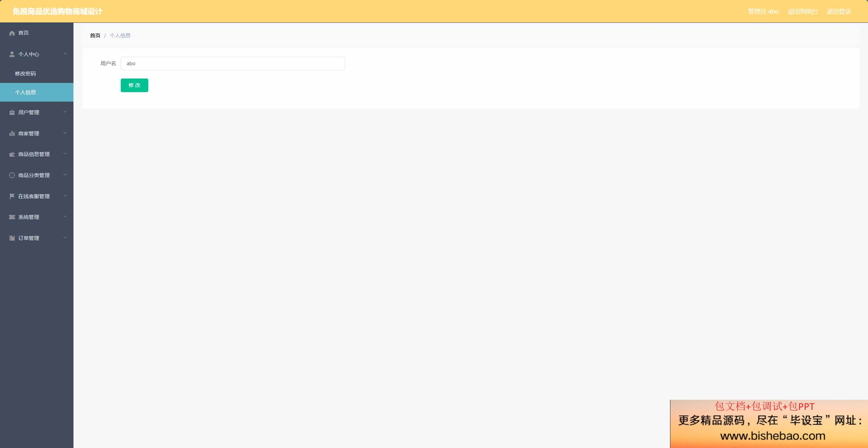Click the globe icon beside 商品分类管理
This screenshot has width=868, height=448.
[12, 175]
